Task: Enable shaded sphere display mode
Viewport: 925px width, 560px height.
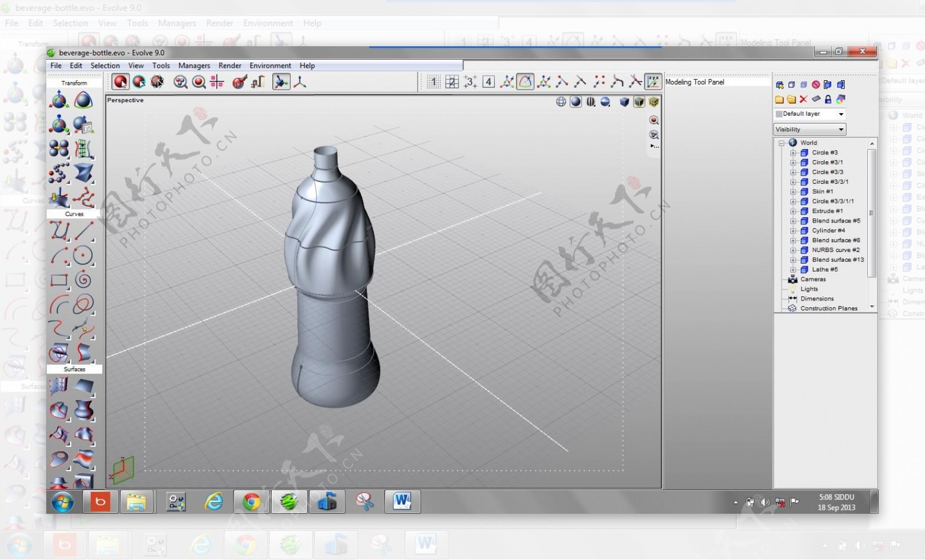Action: pos(576,102)
